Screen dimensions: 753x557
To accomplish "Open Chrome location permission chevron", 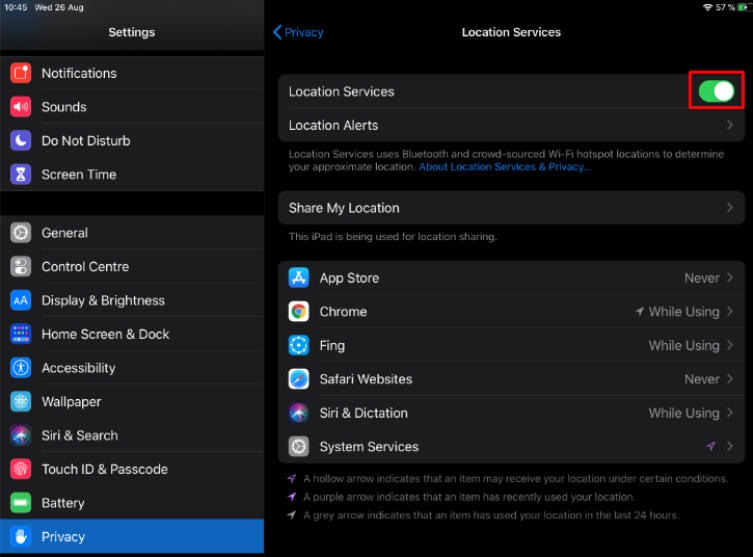I will (730, 311).
